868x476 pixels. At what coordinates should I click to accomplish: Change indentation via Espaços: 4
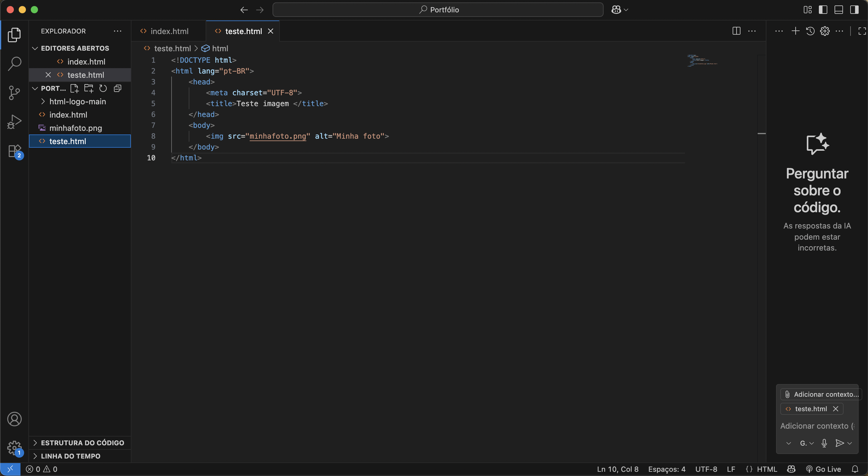coord(667,469)
